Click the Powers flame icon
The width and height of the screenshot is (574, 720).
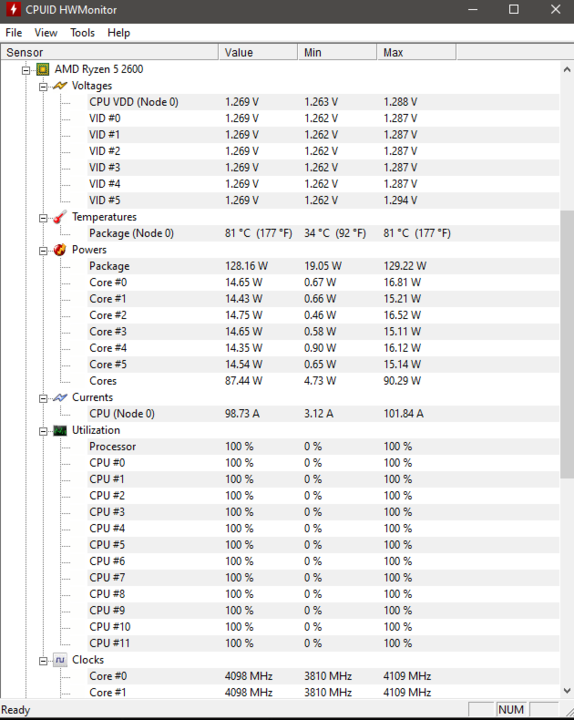[60, 250]
